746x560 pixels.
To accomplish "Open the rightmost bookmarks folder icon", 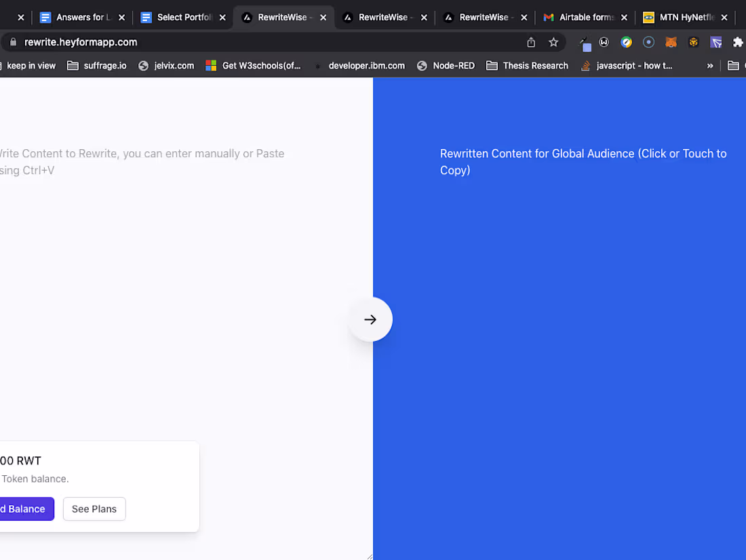I will click(x=734, y=66).
